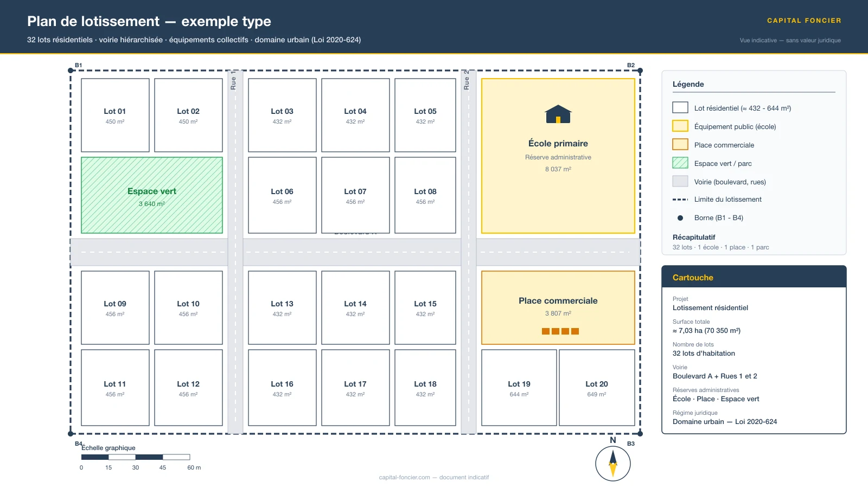This screenshot has width=868, height=488.
Task: Click the Place commerciale title text
Action: [558, 301]
